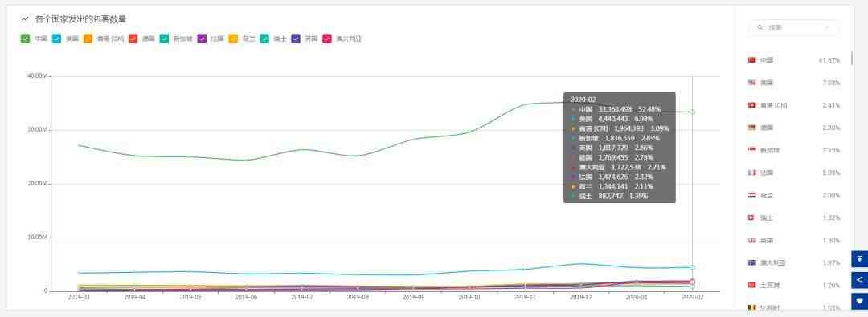
Task: Click the Turkey flag in country list
Action: click(751, 286)
